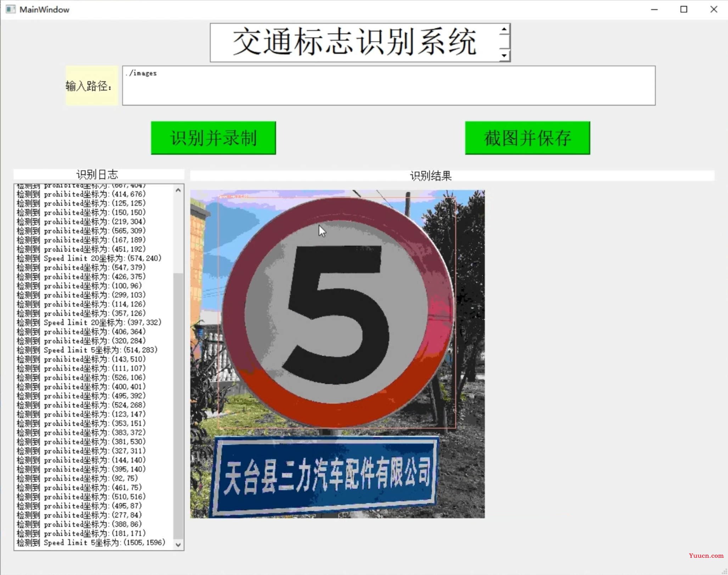Click the MainWindow app icon in title bar
The height and width of the screenshot is (575, 728).
(x=11, y=10)
